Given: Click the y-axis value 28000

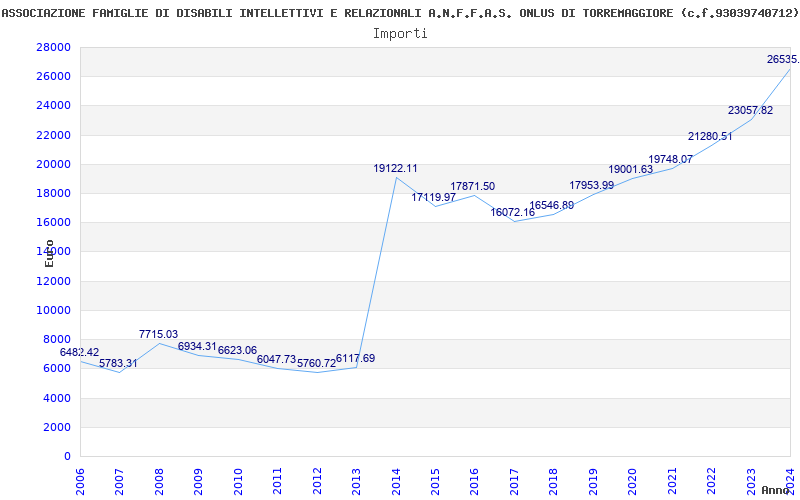Looking at the screenshot, I should click(54, 47).
